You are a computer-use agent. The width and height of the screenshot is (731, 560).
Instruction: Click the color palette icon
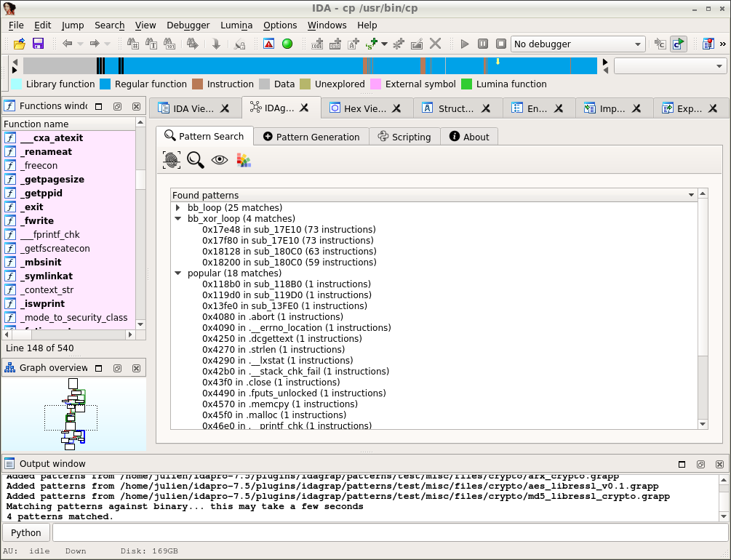click(244, 160)
